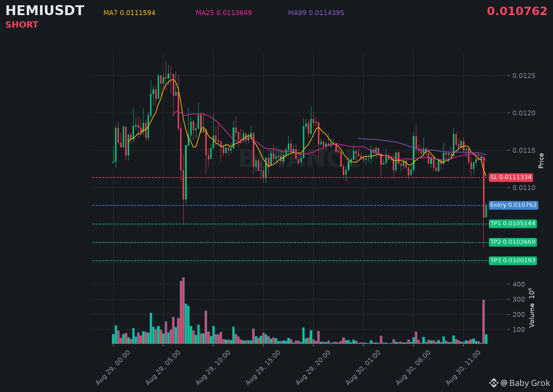Click the Aug 30, 06:00 time label

(x=413, y=368)
